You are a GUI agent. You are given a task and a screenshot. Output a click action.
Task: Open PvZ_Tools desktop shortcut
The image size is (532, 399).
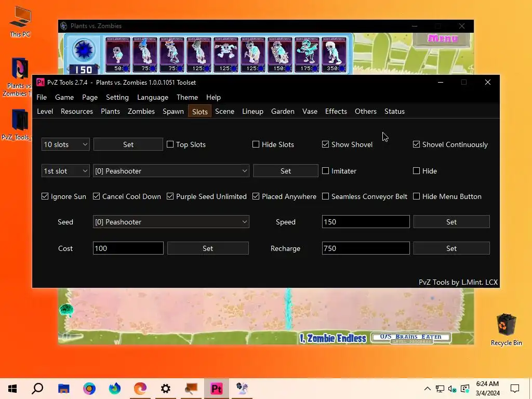[x=19, y=125]
